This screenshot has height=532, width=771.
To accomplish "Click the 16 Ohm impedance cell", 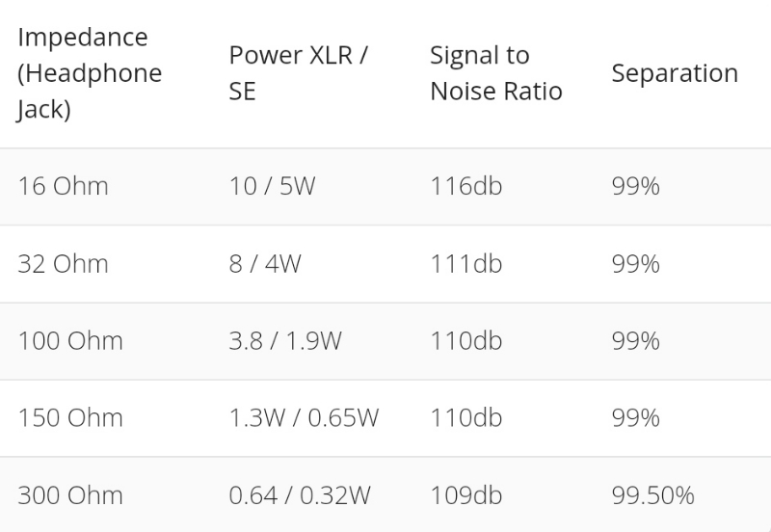I will click(63, 187).
